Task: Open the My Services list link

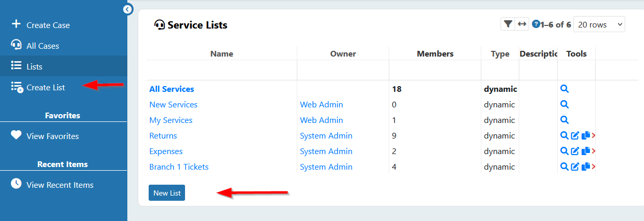Action: (170, 120)
